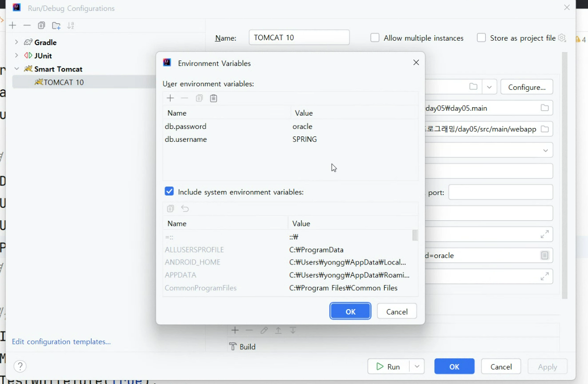This screenshot has width=588, height=384.
Task: Add a user environment variable
Action: coord(170,98)
